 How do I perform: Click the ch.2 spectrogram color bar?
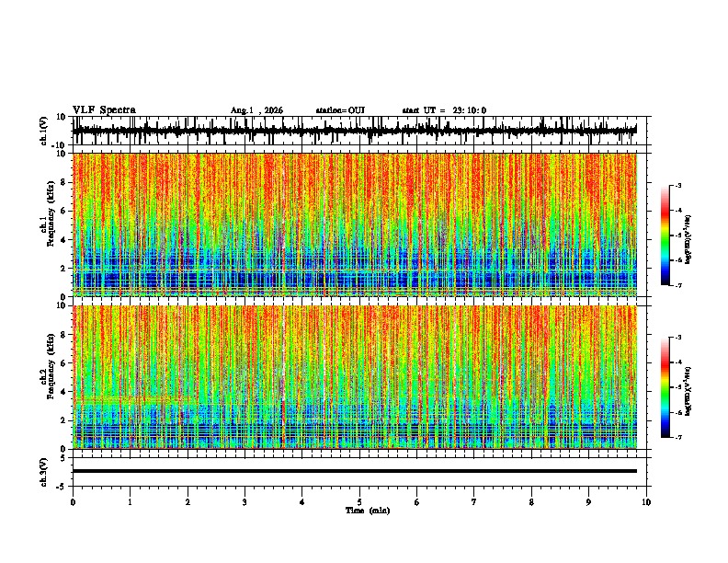tap(665, 387)
